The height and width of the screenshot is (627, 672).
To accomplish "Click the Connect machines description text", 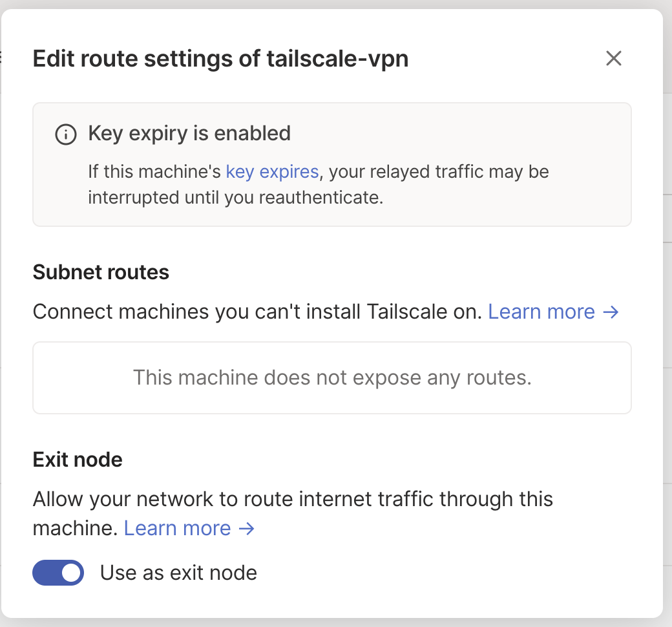I will [258, 312].
